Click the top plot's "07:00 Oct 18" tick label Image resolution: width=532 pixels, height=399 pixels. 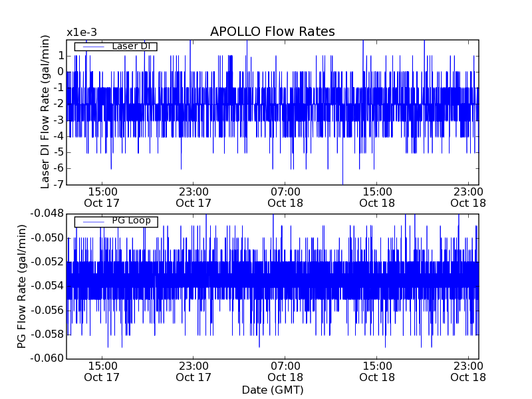[x=285, y=197]
